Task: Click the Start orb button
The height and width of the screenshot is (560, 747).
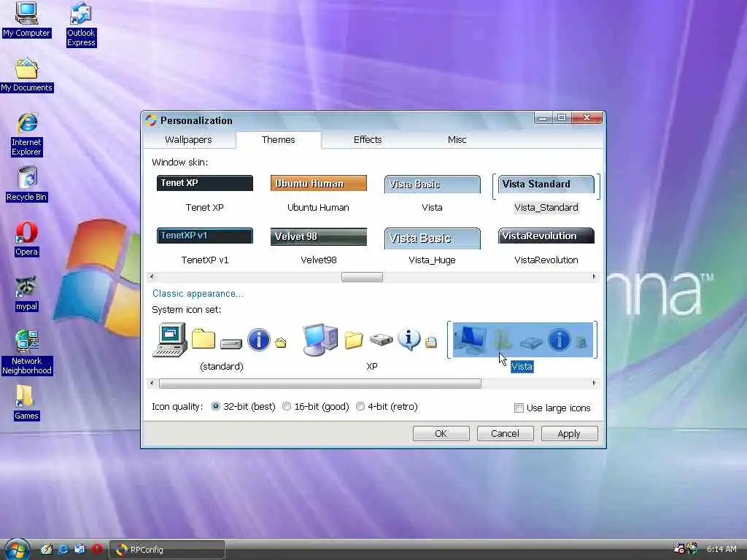Action: tap(17, 549)
